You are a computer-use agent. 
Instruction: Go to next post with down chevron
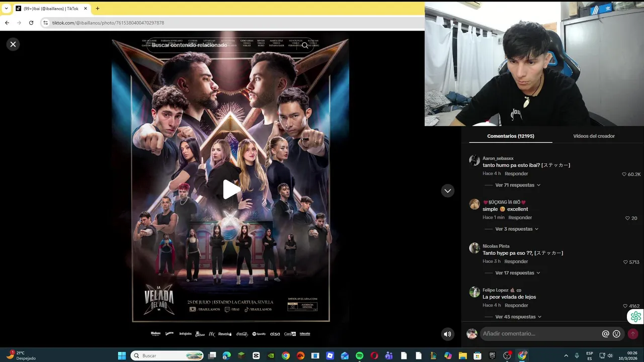pyautogui.click(x=448, y=191)
